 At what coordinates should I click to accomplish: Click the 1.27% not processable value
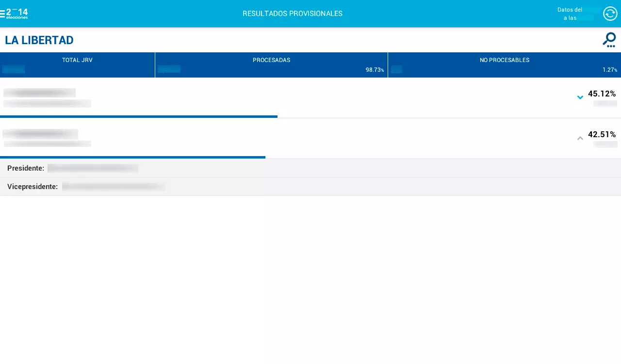(610, 70)
